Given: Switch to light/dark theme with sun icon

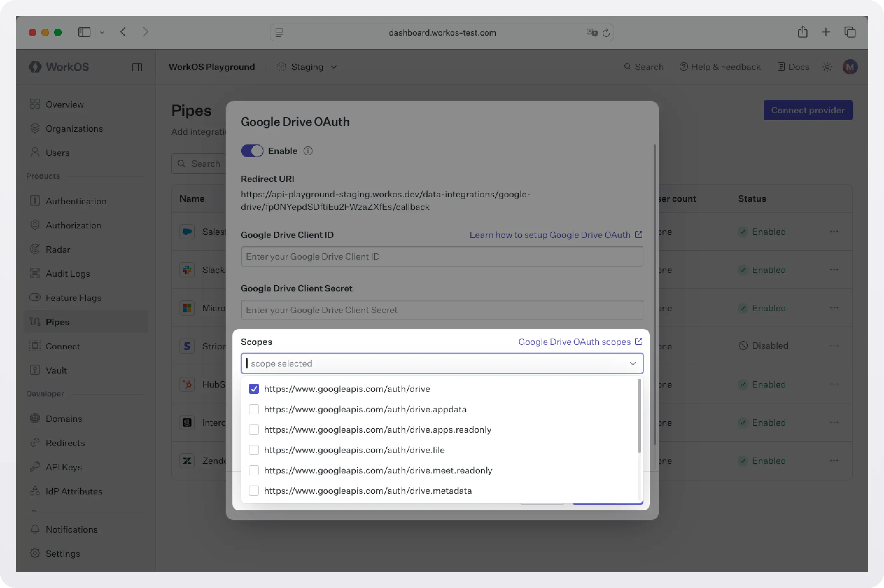Looking at the screenshot, I should 827,67.
